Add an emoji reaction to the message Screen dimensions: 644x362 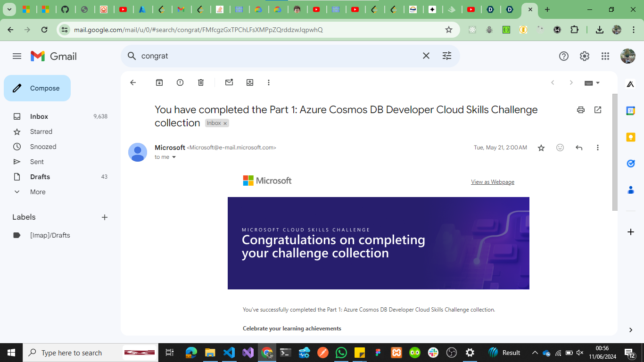(560, 148)
